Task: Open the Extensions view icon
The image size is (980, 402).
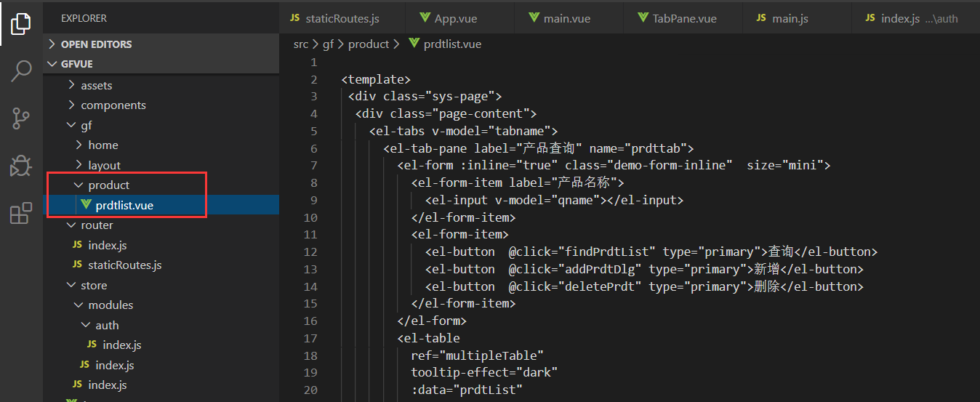Action: [21, 213]
